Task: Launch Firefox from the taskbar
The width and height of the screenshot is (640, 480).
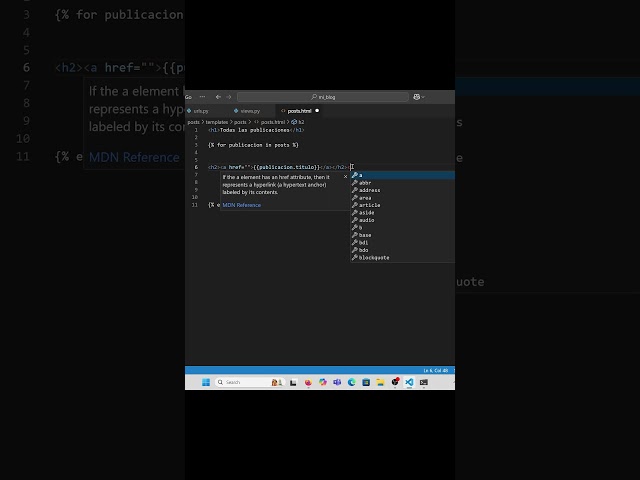Action: click(308, 382)
